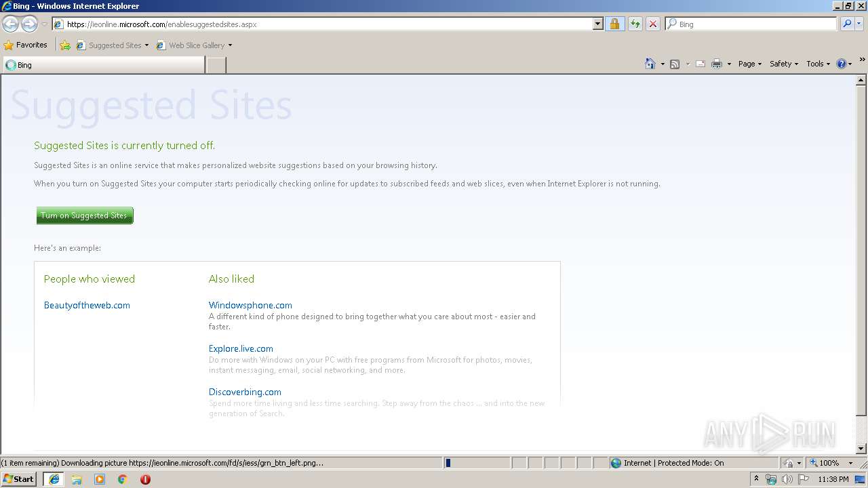Open the Explore.live.com link
Image resolution: width=868 pixels, height=488 pixels.
[241, 348]
